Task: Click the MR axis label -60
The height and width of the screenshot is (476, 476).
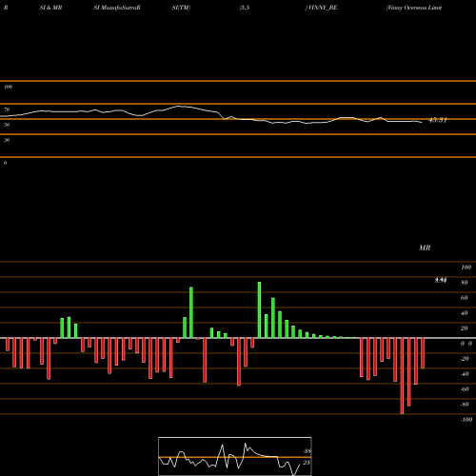Action: pyautogui.click(x=465, y=389)
